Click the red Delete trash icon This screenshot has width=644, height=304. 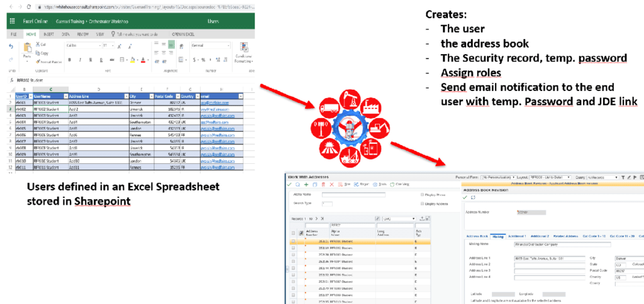pyautogui.click(x=323, y=185)
